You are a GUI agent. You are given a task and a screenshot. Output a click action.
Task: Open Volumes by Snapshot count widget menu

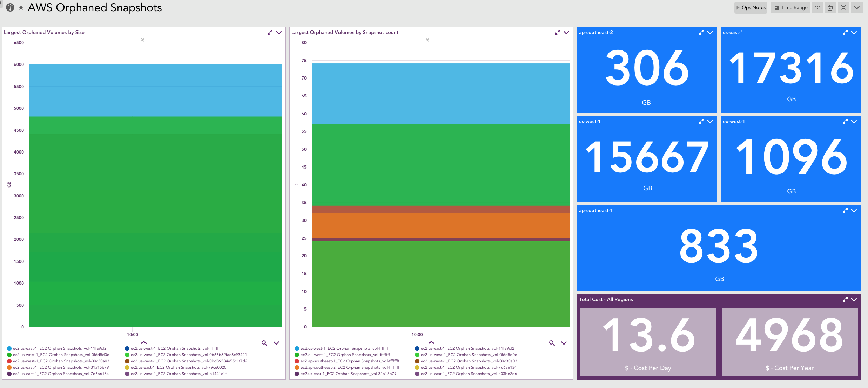pos(566,32)
